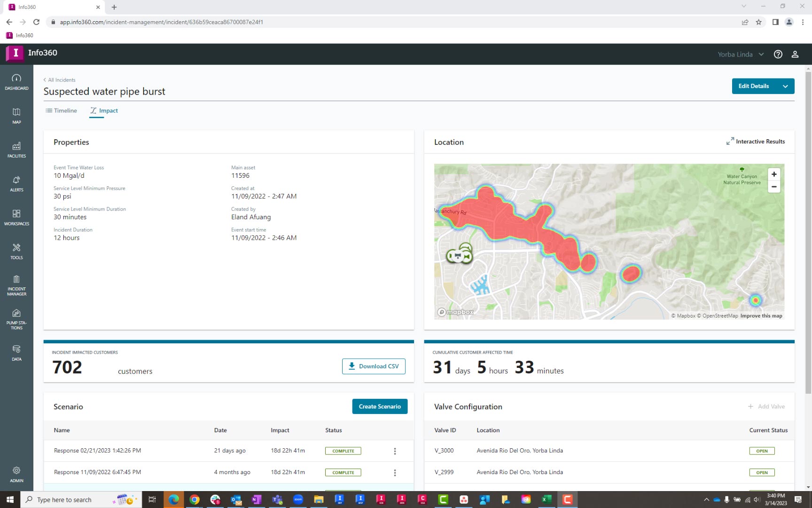Select the Impact tab
This screenshot has width=812, height=508.
(x=104, y=111)
